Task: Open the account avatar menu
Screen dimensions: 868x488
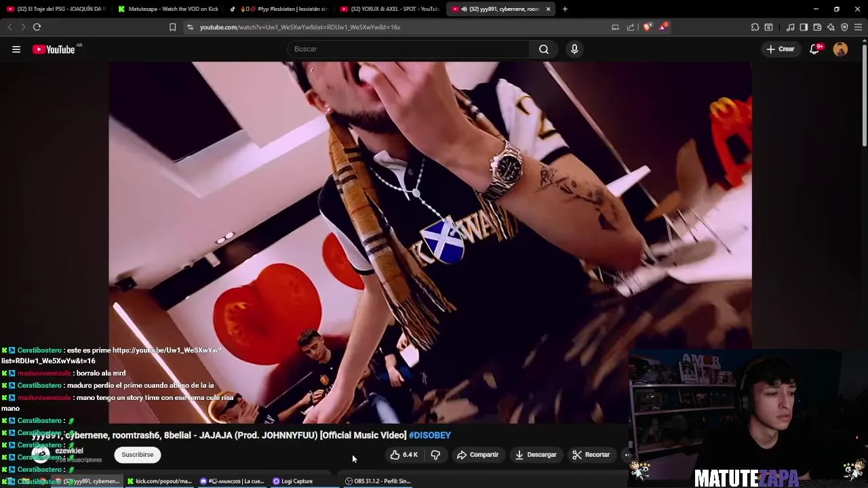Action: 840,49
